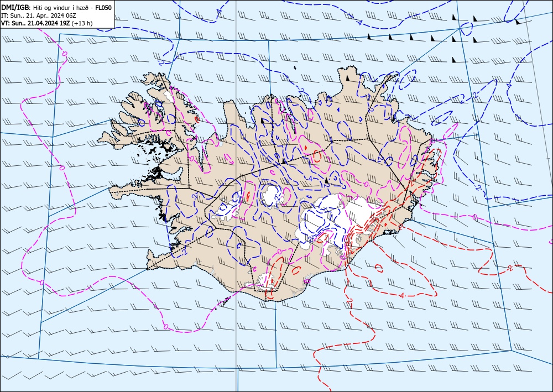Viewport: 553px width, 392px height.
Task: Select the 'IT: Sun.. 21. Apr.. 2024 06Z' line
Action: click(x=38, y=15)
